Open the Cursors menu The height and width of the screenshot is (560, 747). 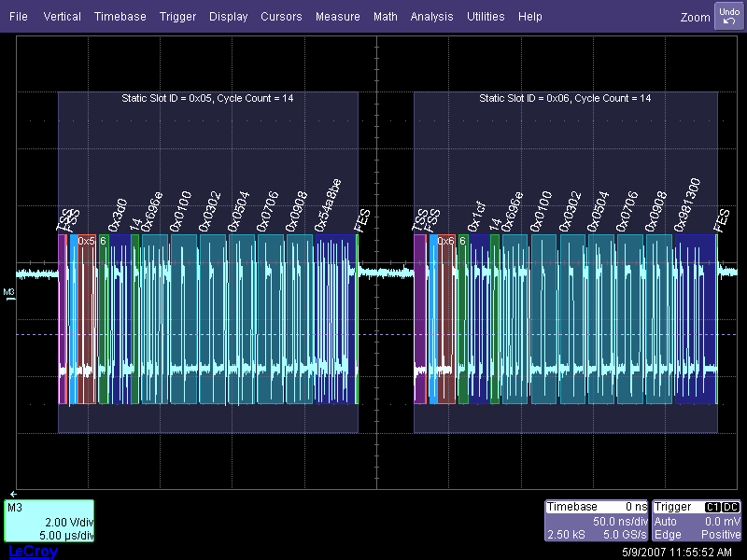coord(281,17)
